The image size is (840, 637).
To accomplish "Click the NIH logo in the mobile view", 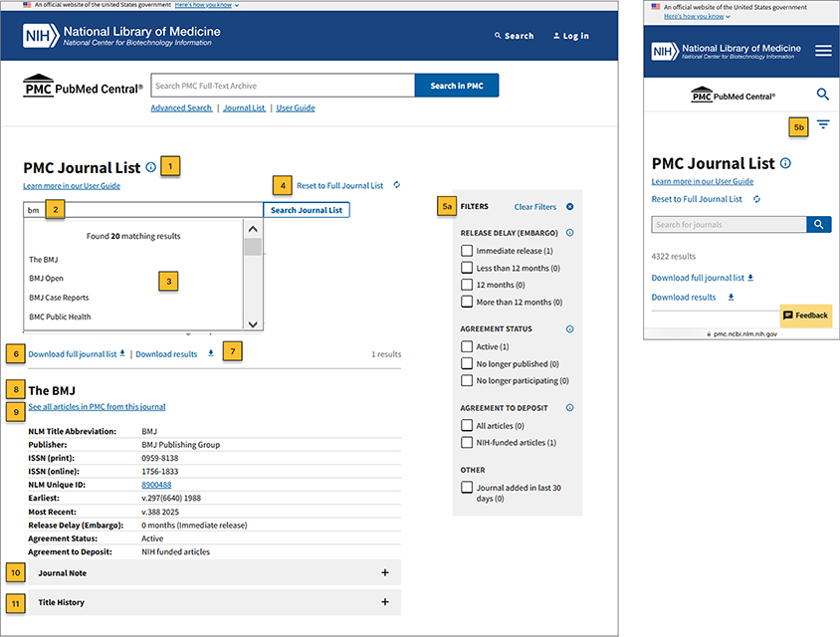I will tap(665, 52).
